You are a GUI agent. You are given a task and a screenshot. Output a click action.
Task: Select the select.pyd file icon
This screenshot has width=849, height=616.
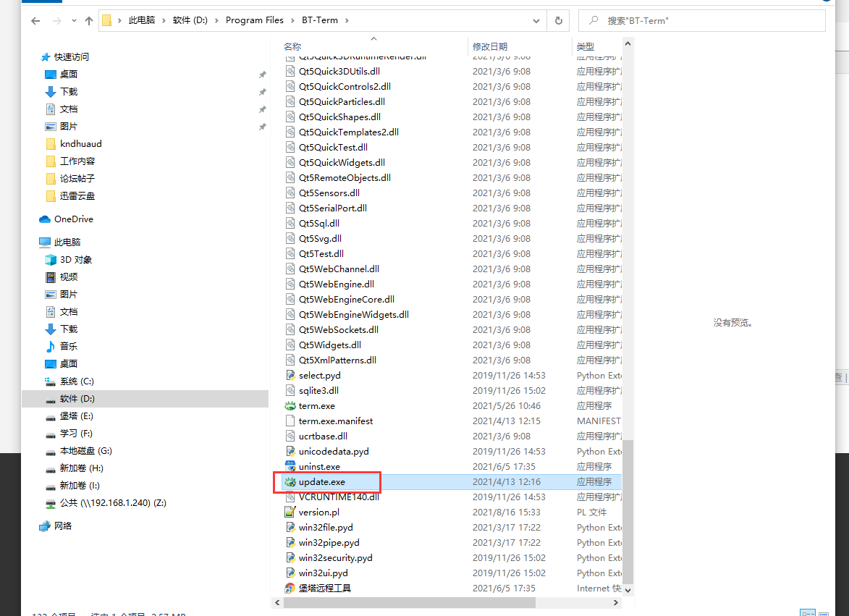[290, 375]
